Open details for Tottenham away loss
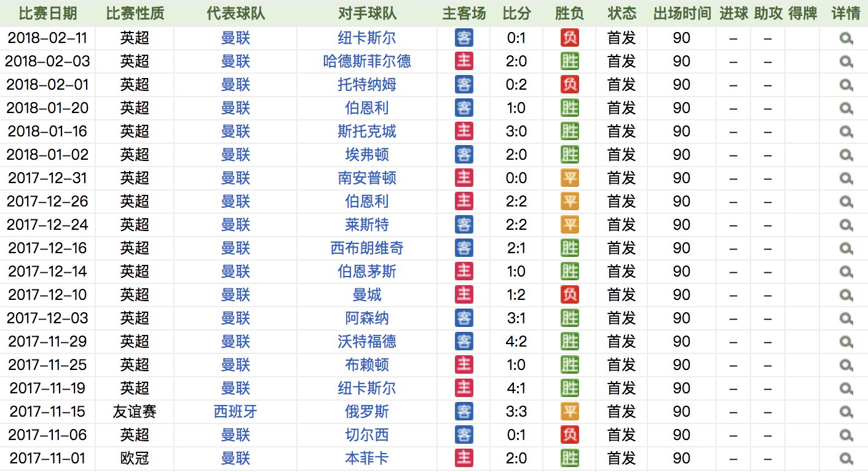The height and width of the screenshot is (472, 868). [x=846, y=84]
